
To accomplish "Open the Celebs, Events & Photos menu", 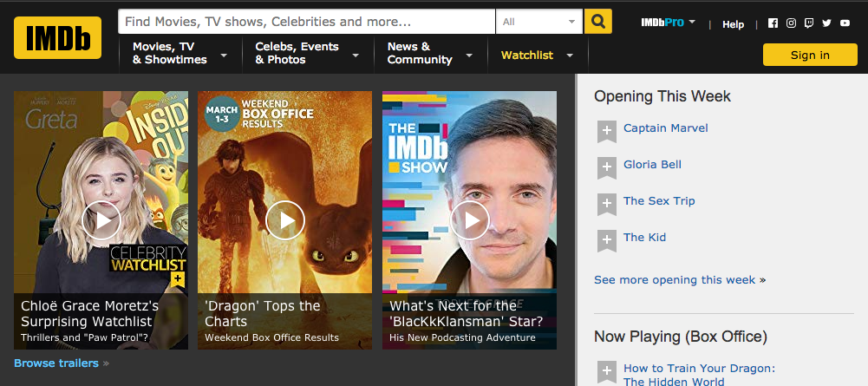I will 306,54.
